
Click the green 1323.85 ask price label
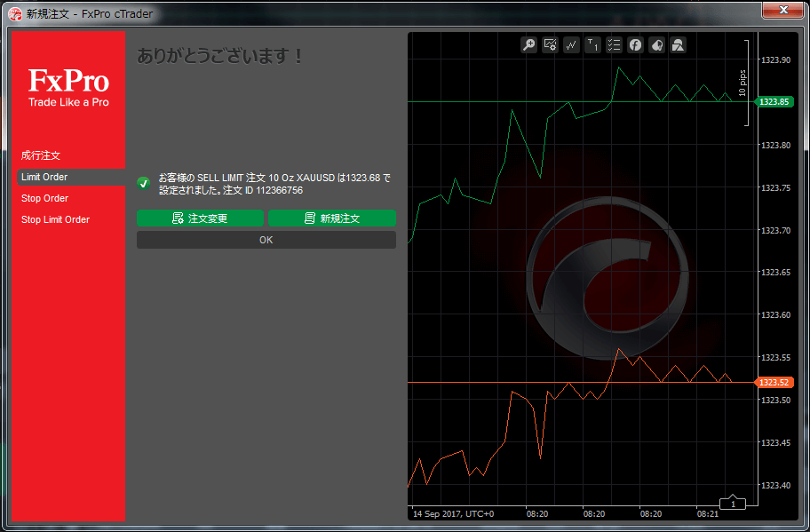[x=774, y=102]
